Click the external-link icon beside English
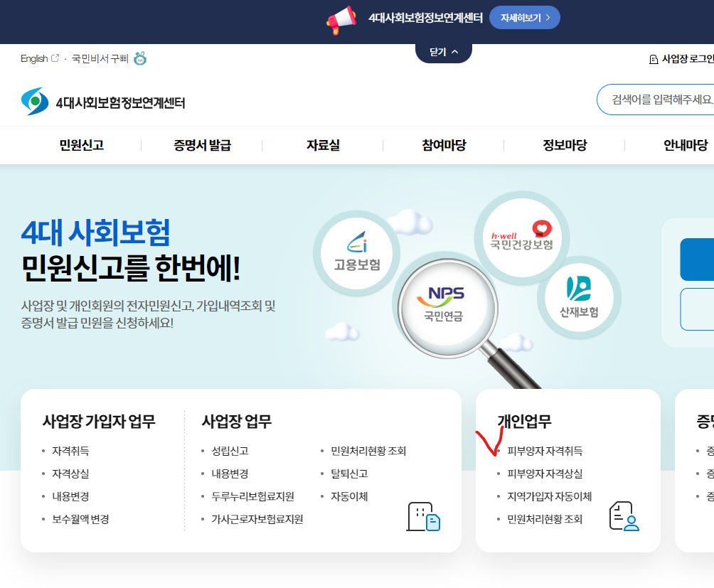The height and width of the screenshot is (588, 714). pyautogui.click(x=55, y=58)
